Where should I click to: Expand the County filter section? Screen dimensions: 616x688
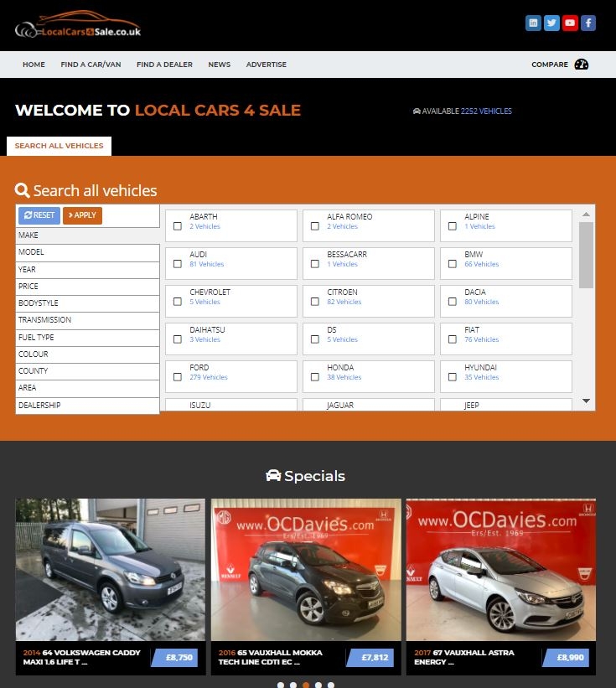(x=87, y=371)
